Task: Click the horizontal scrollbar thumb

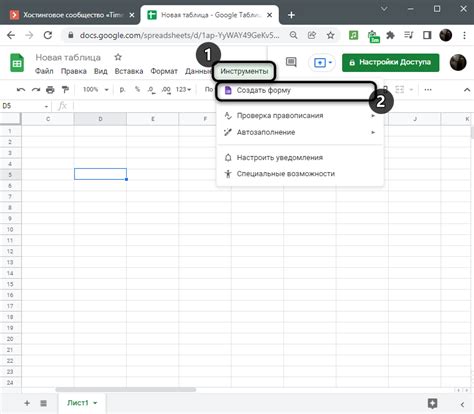Action: pyautogui.click(x=126, y=389)
